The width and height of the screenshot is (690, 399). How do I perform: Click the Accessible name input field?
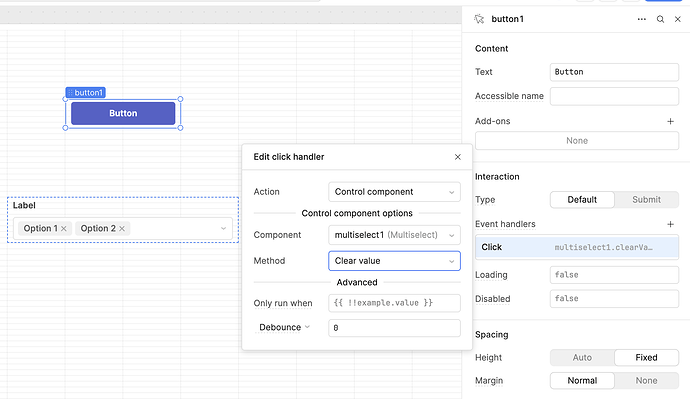tap(614, 96)
